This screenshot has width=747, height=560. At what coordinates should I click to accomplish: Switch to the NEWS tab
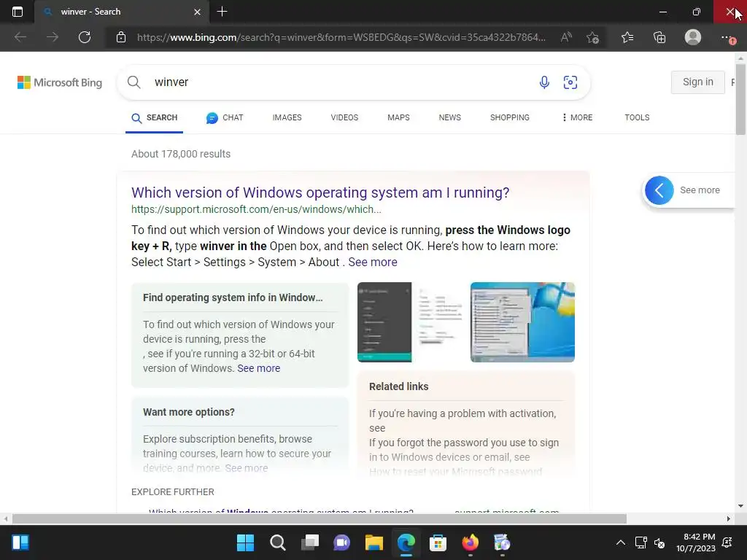(x=449, y=117)
